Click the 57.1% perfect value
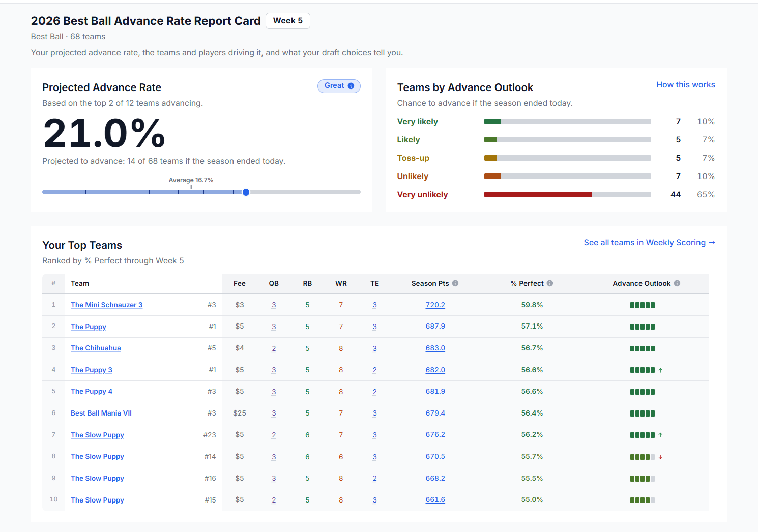 pos(532,326)
